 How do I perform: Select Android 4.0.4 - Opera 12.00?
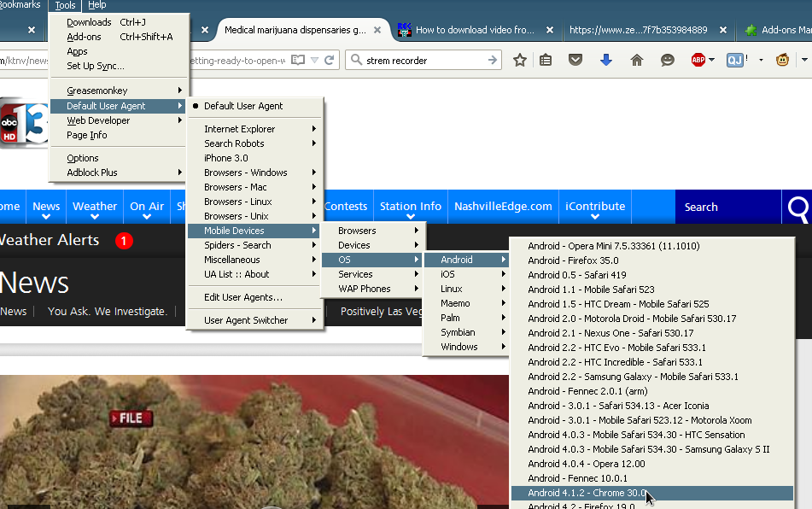[x=652, y=464]
